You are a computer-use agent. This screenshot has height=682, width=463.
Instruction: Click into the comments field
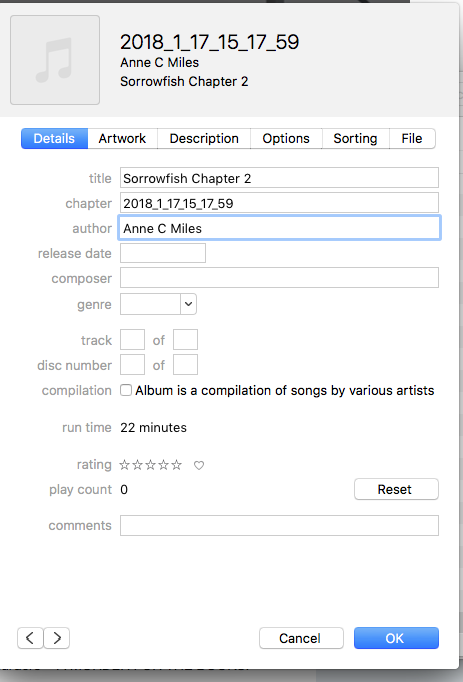[x=279, y=525]
